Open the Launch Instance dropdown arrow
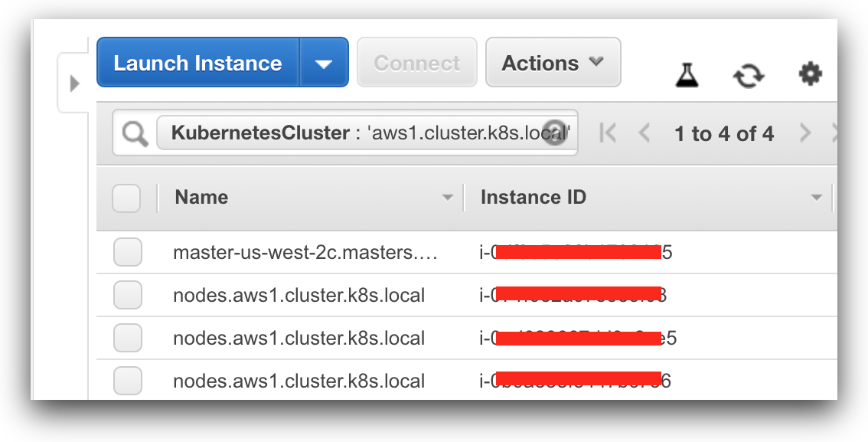 [324, 63]
